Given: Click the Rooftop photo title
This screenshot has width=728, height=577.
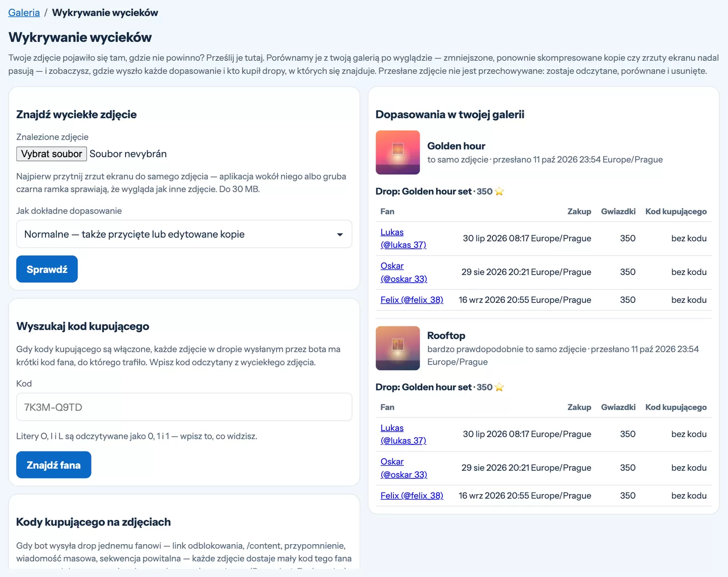Looking at the screenshot, I should click(446, 336).
